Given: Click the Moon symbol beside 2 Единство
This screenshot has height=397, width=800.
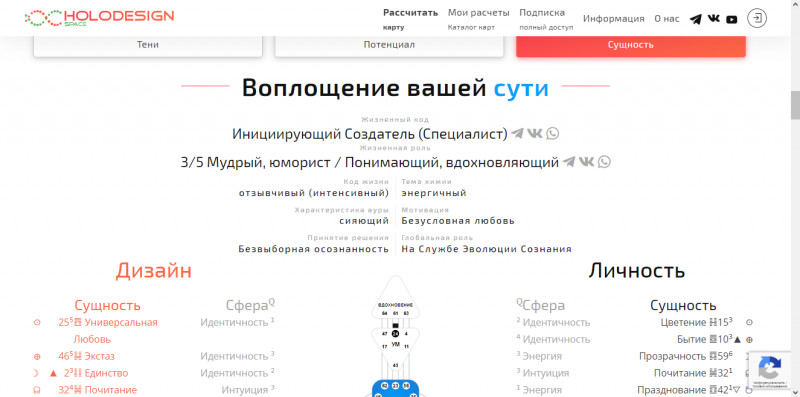Looking at the screenshot, I should 37,373.
